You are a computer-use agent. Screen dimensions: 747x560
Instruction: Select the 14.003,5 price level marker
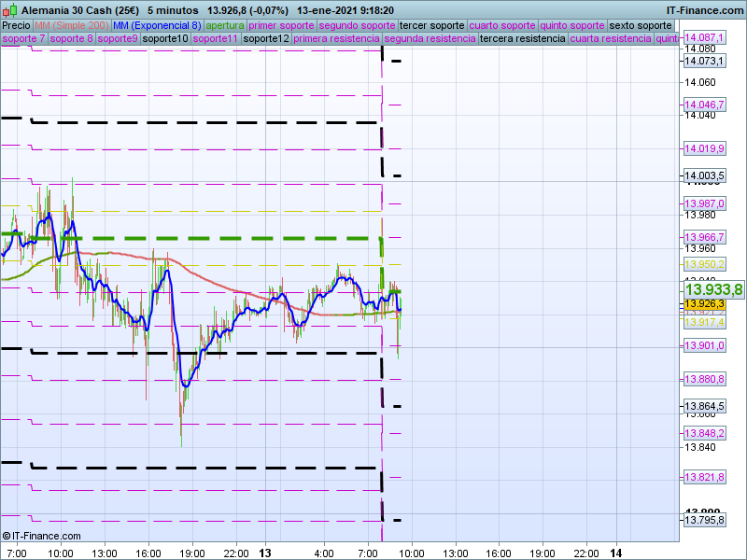click(704, 175)
